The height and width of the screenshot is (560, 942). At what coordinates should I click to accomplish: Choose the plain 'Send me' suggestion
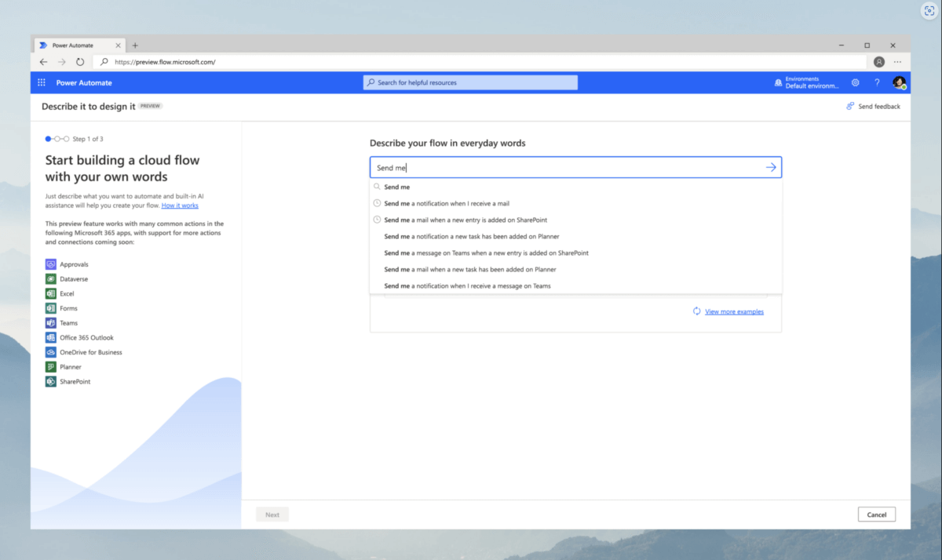pyautogui.click(x=575, y=187)
